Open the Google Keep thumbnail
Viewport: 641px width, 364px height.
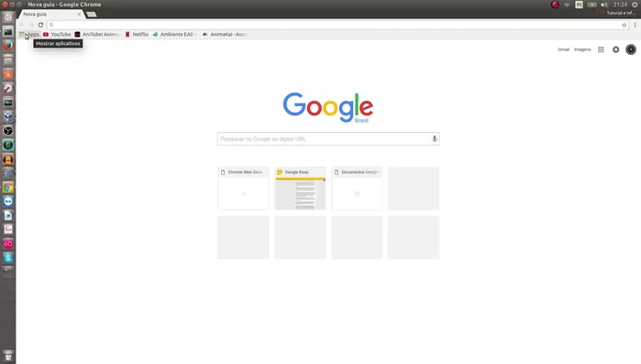coord(300,188)
